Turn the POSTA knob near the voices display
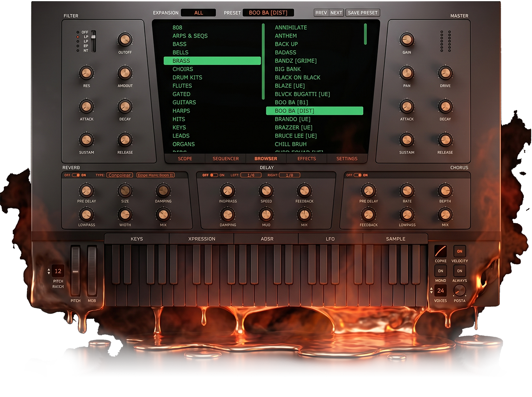Image resolution: width=532 pixels, height=397 pixels. tap(459, 291)
